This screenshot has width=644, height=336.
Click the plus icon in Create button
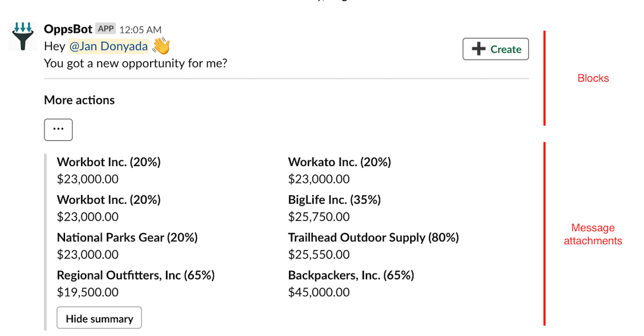[478, 49]
